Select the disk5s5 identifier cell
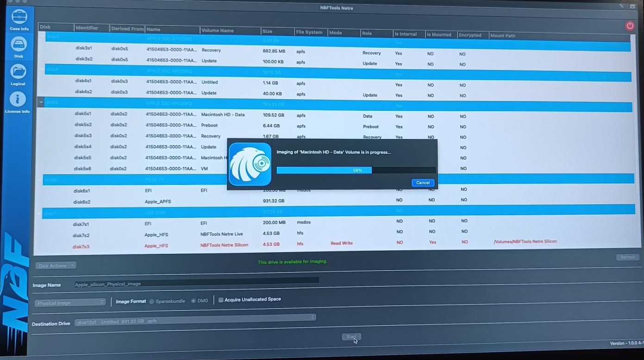 coord(82,158)
